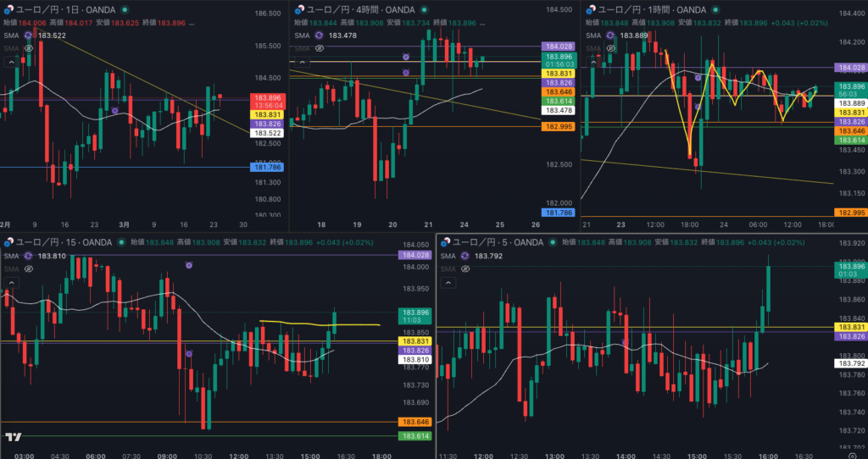Click the white 183.810 price label in 15-minute chart
Image resolution: width=868 pixels, height=459 pixels.
tap(415, 359)
